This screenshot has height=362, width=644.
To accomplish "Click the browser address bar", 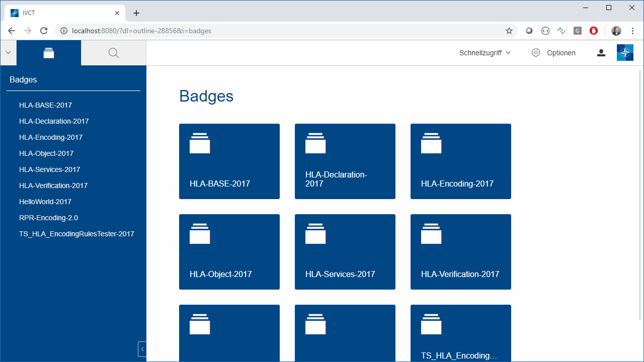I will (x=282, y=31).
